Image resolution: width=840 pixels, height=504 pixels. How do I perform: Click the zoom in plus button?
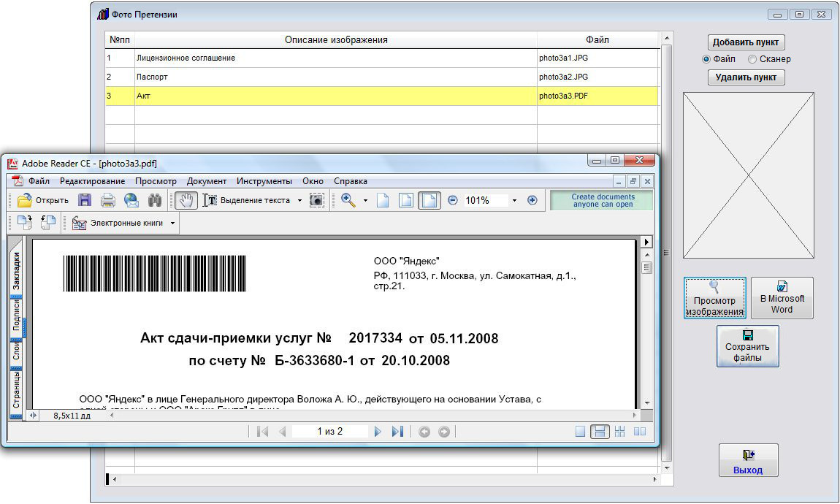532,200
